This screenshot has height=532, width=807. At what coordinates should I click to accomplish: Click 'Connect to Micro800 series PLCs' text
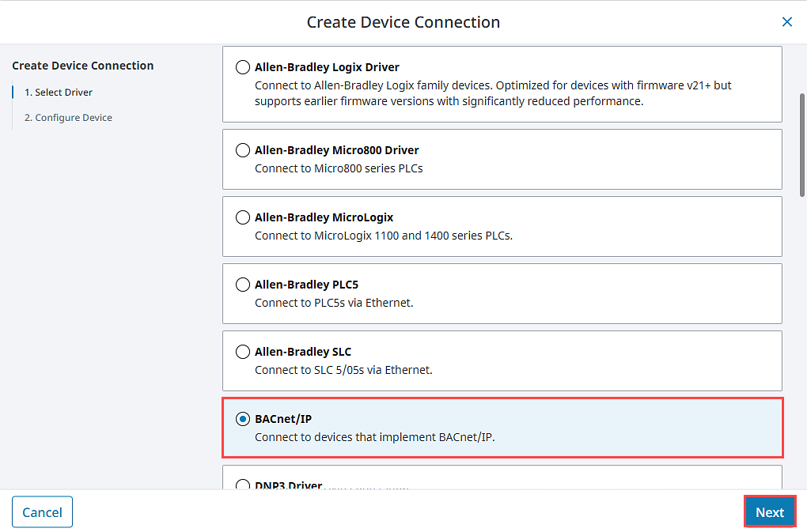click(339, 168)
